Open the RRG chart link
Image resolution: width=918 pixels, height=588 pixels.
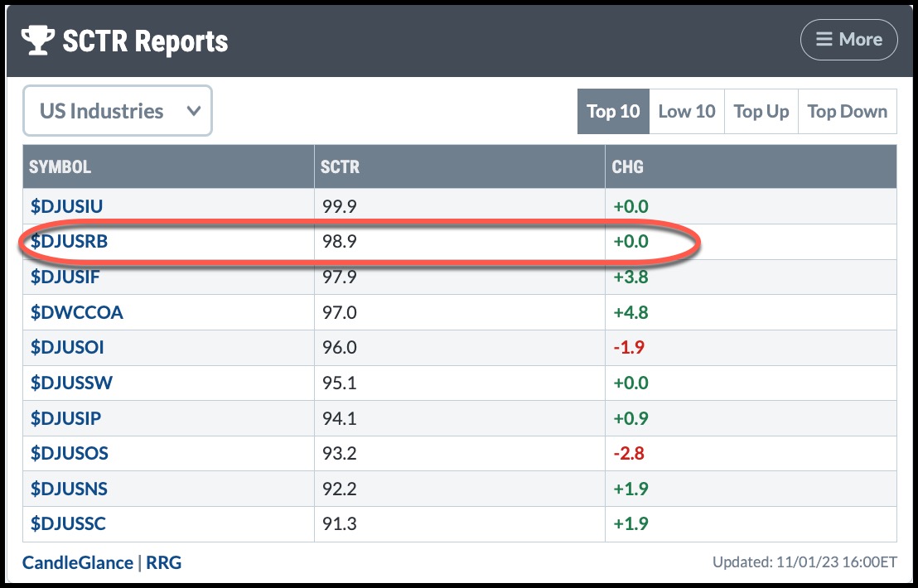coord(164,563)
